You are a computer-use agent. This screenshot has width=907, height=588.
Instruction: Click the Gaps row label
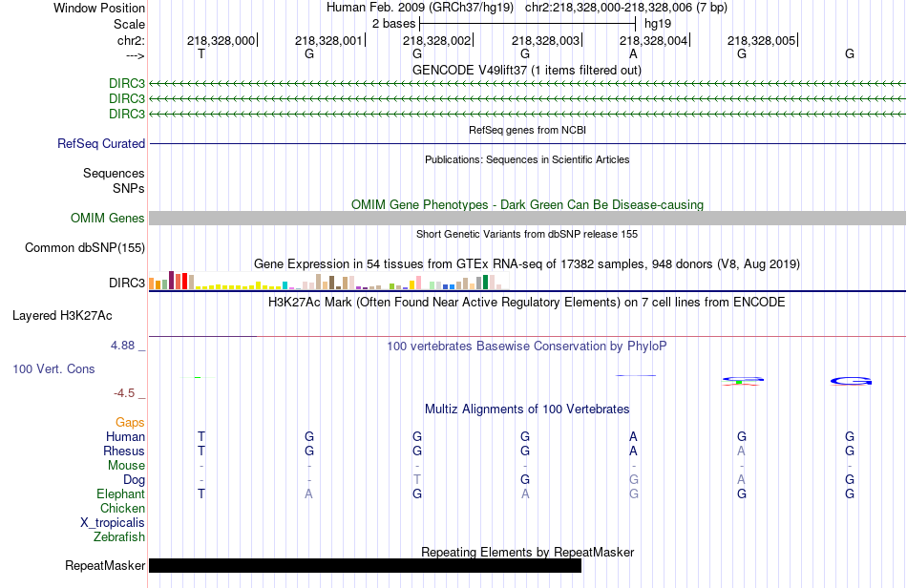(x=130, y=423)
